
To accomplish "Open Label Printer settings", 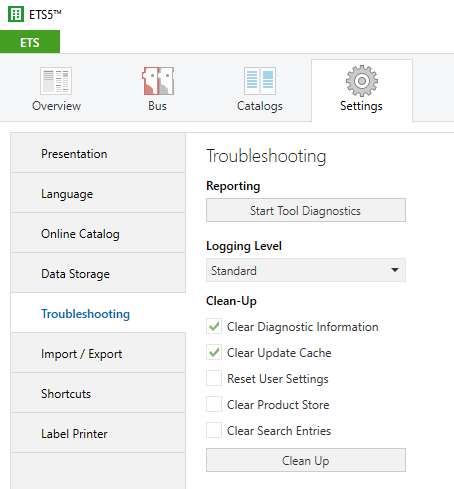I will [x=98, y=433].
